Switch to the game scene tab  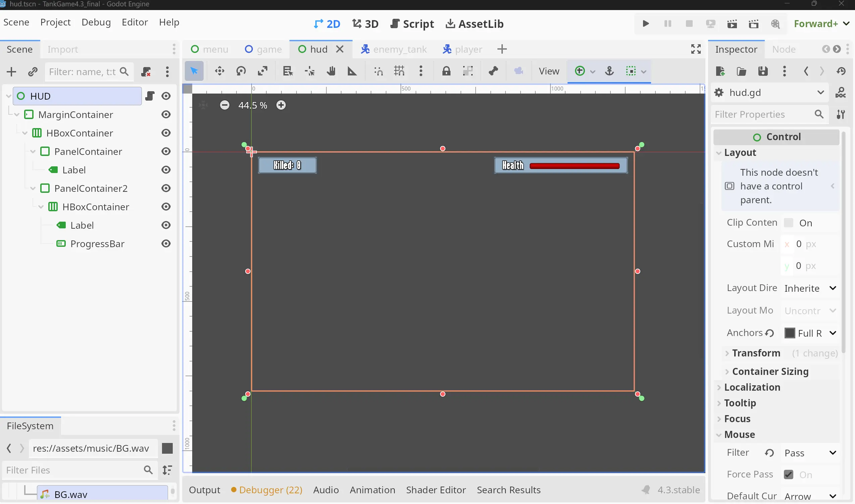[x=263, y=49]
